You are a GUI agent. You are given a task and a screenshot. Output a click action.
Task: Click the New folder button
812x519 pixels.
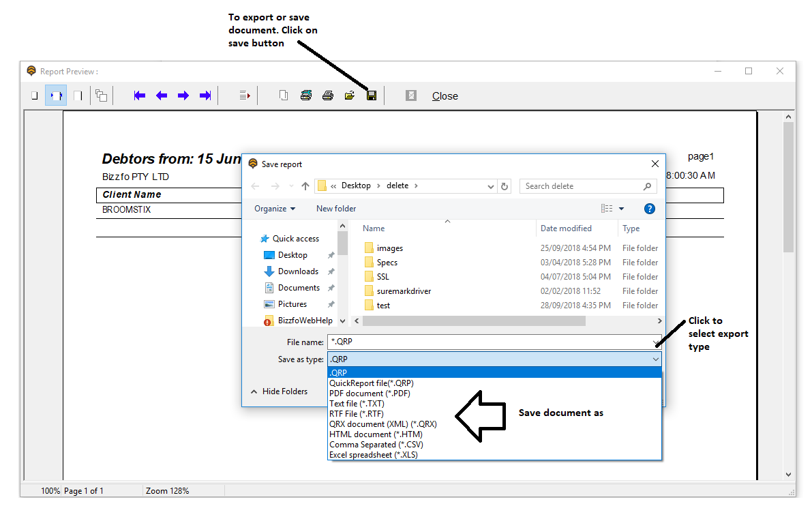336,209
